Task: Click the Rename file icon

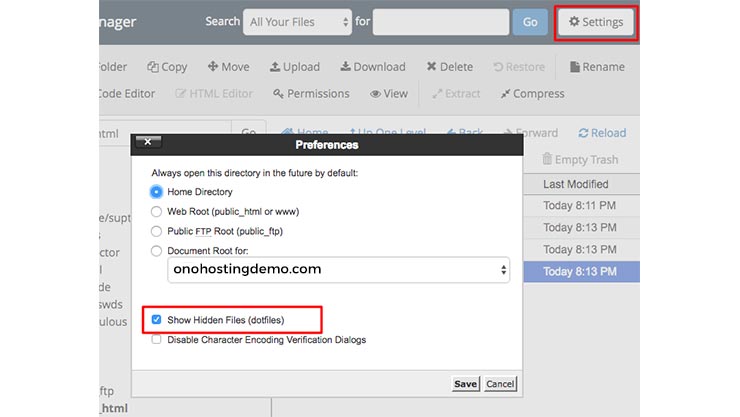Action: (596, 67)
